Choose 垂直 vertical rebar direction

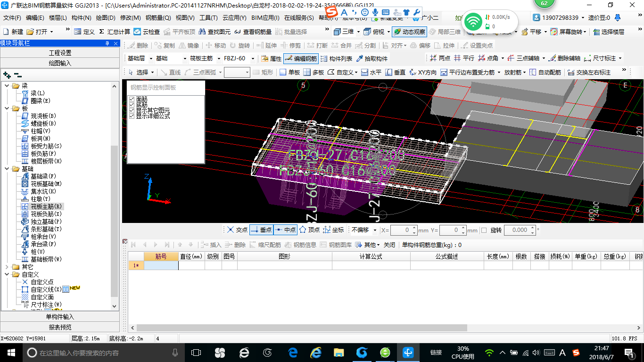(396, 72)
